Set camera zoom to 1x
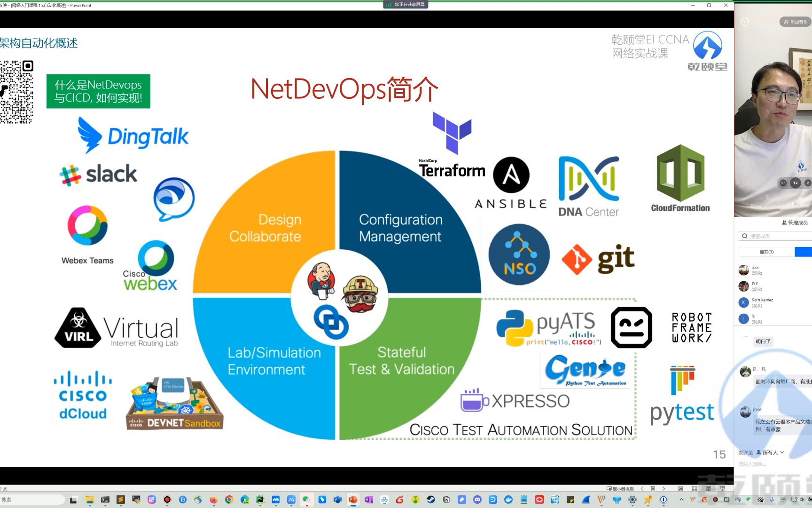The image size is (812, 508). coord(796,183)
